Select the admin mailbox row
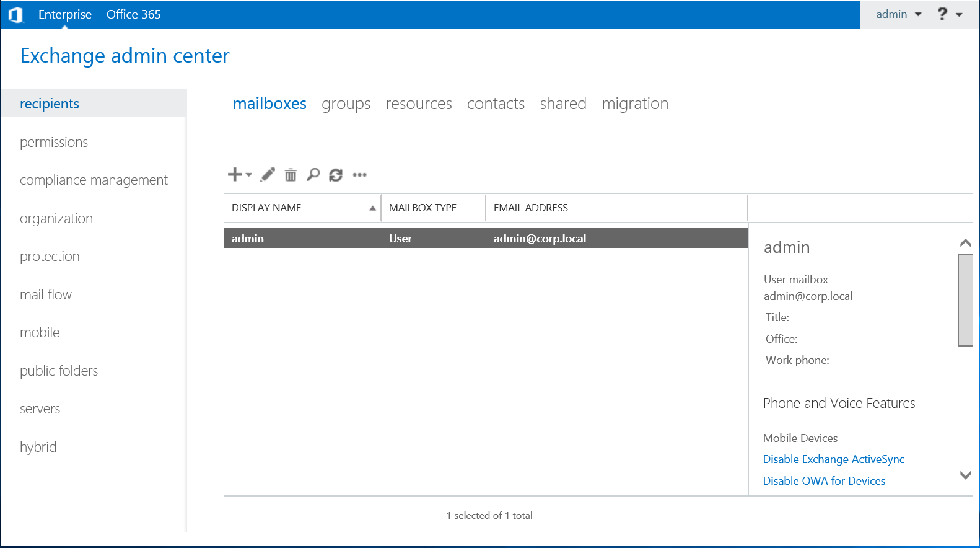Viewport: 980px width, 548px height. [x=486, y=238]
